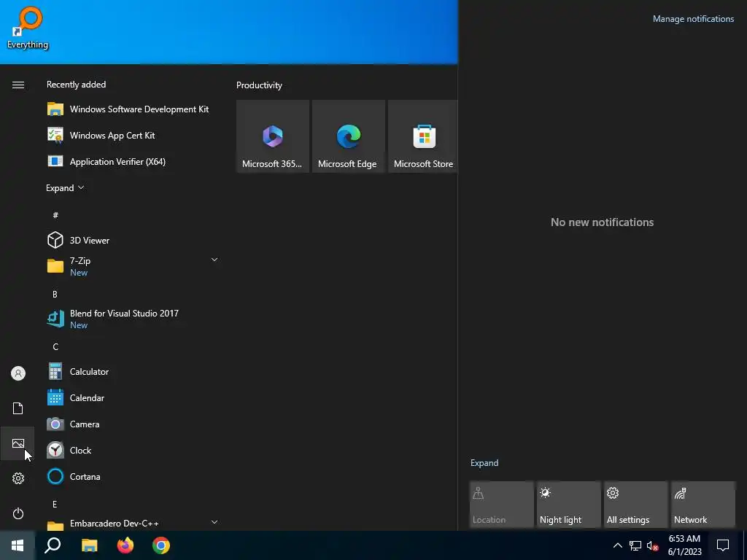Jump to letter # header
This screenshot has height=560, width=747.
55,215
